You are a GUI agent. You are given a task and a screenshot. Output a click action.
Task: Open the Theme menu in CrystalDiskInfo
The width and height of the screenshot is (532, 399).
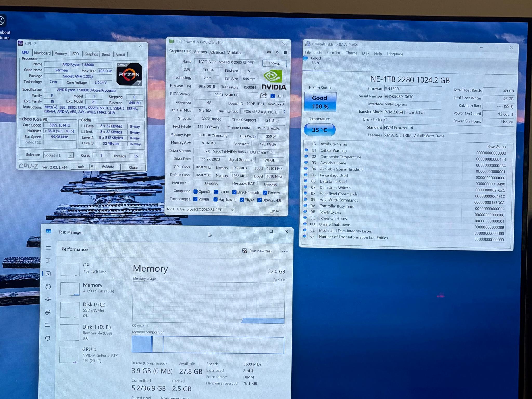(x=351, y=53)
